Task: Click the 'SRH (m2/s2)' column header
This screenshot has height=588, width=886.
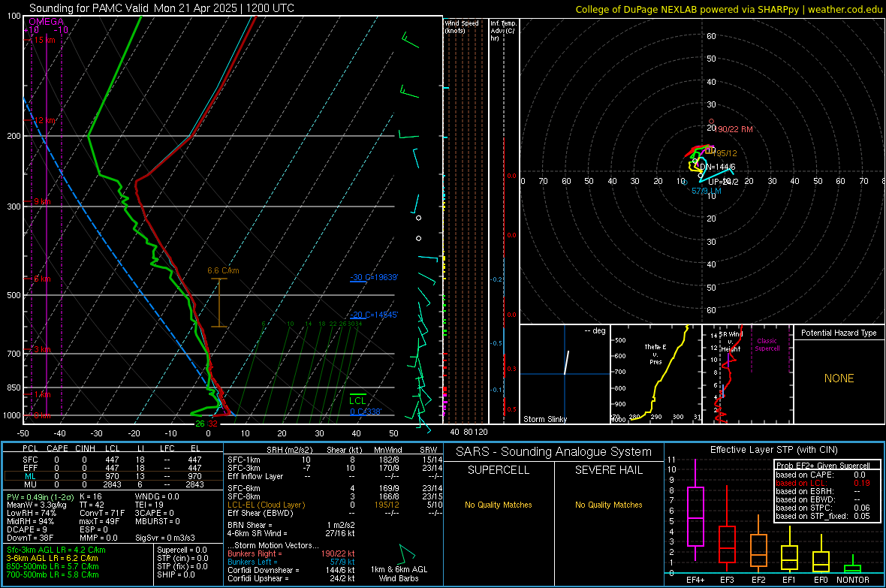Action: point(290,450)
